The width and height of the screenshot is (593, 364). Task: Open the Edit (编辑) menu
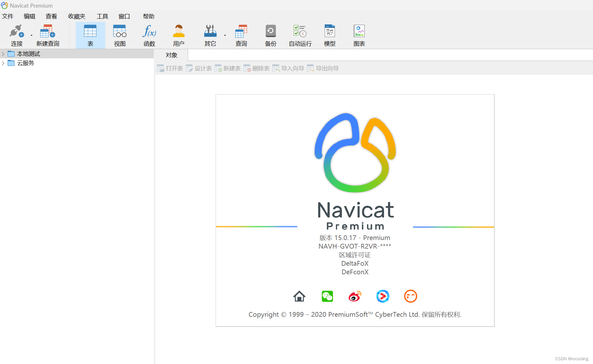click(29, 16)
